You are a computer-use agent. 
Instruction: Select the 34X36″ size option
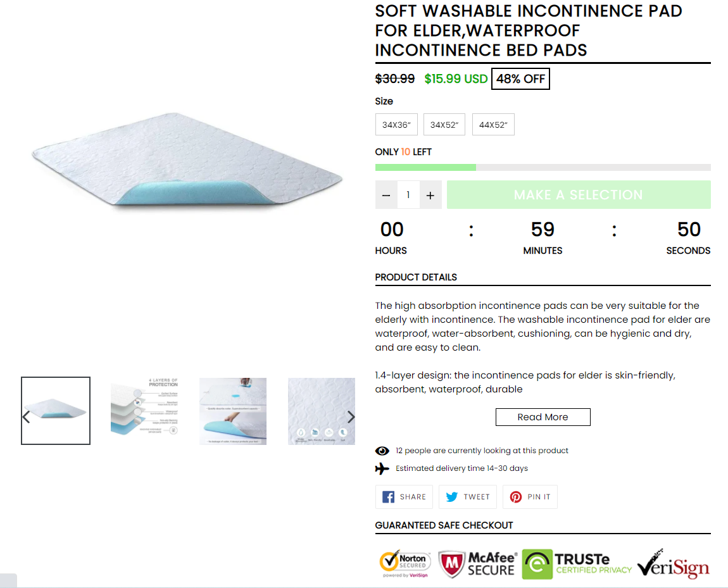pos(396,125)
